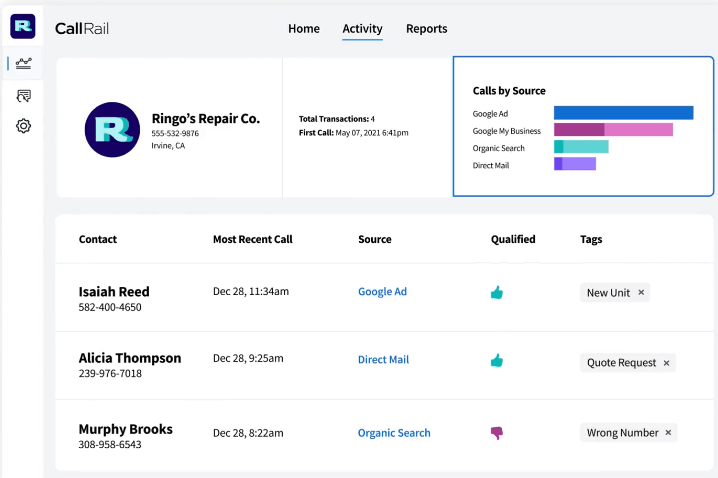Follow the Direct Mail source link
The height and width of the screenshot is (478, 718).
(383, 359)
